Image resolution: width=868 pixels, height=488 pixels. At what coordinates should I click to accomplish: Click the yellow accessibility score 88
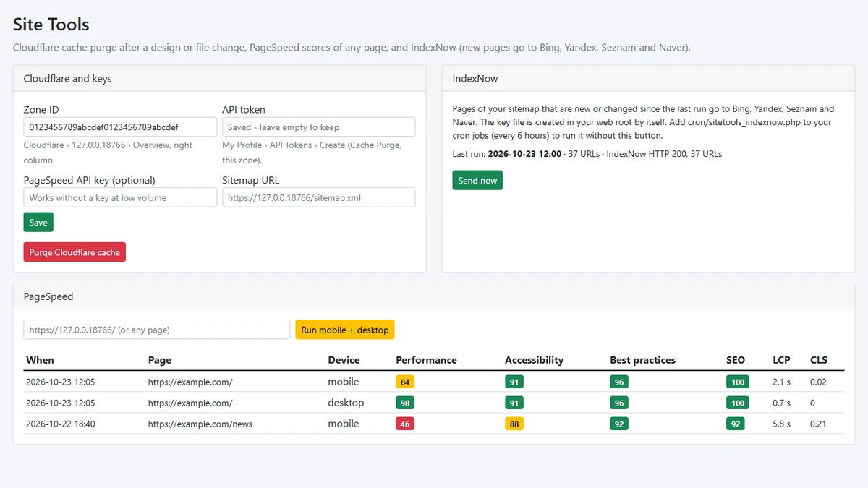[514, 424]
